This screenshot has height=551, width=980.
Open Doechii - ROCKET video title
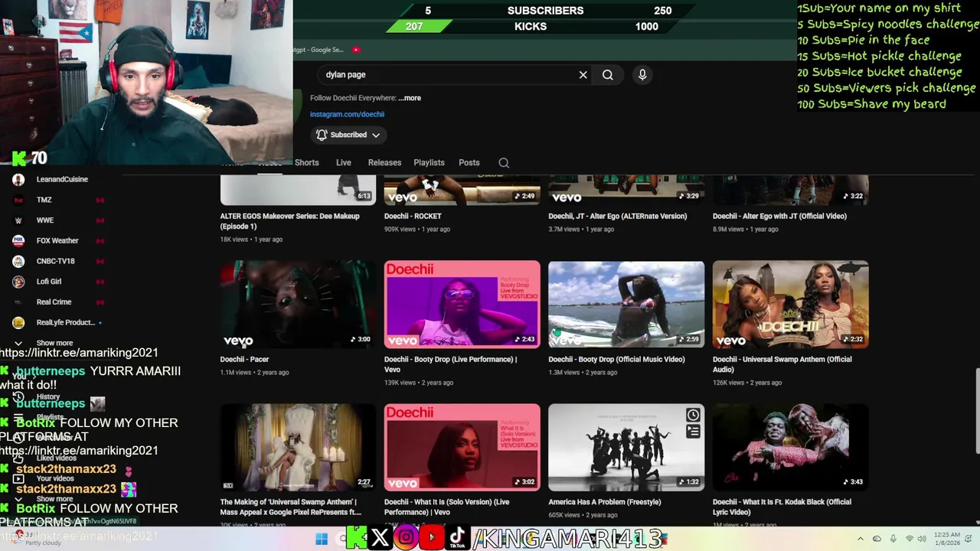pos(413,216)
